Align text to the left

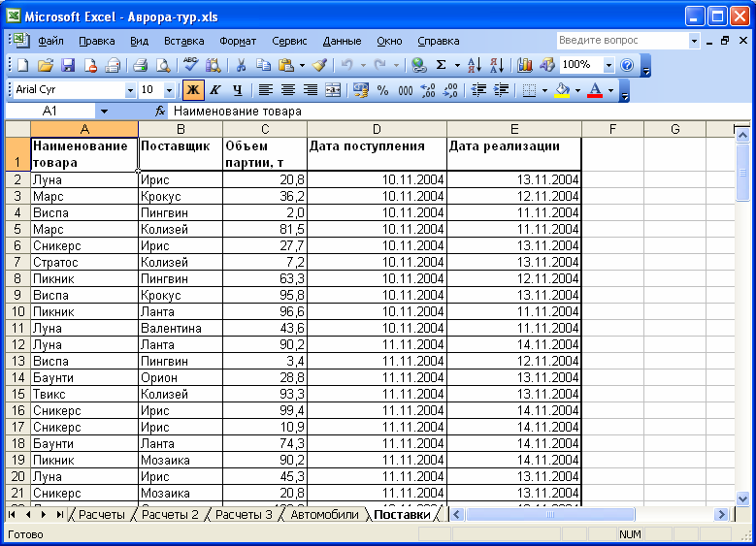[266, 89]
